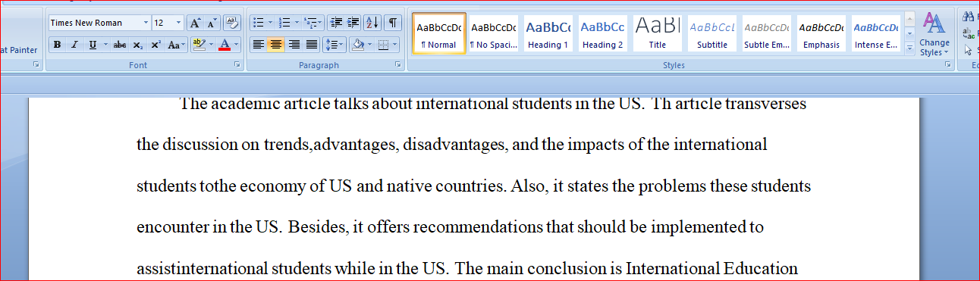
Task: Click the Replace icon
Action: click(x=969, y=34)
